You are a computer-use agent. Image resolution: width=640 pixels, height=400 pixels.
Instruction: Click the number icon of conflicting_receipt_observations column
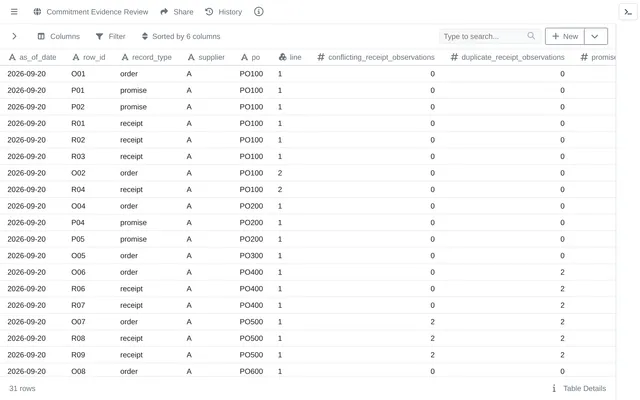[321, 57]
